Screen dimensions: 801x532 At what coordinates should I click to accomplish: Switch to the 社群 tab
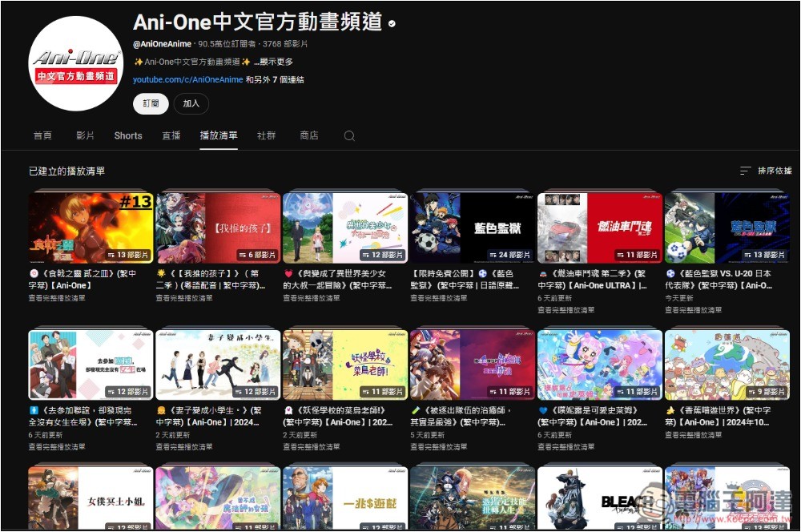tap(266, 135)
